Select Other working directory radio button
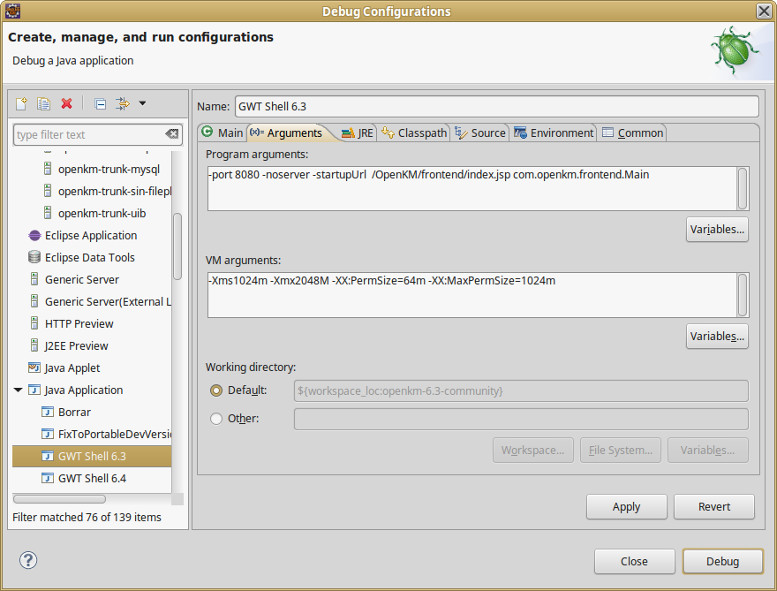 pos(217,419)
